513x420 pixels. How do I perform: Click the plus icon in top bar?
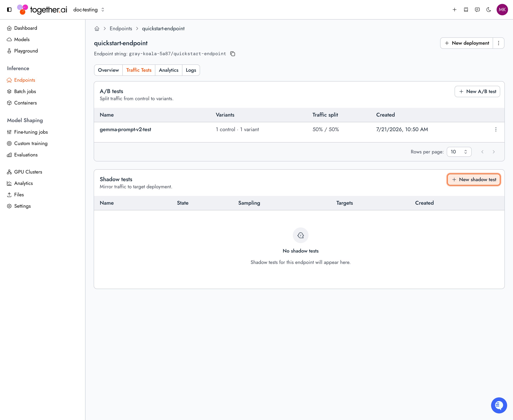pyautogui.click(x=454, y=10)
